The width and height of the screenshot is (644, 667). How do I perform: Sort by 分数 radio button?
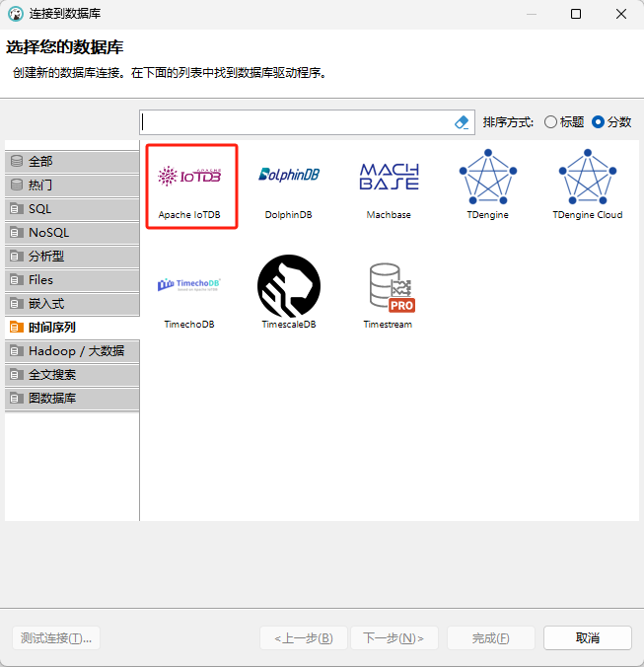(x=598, y=122)
